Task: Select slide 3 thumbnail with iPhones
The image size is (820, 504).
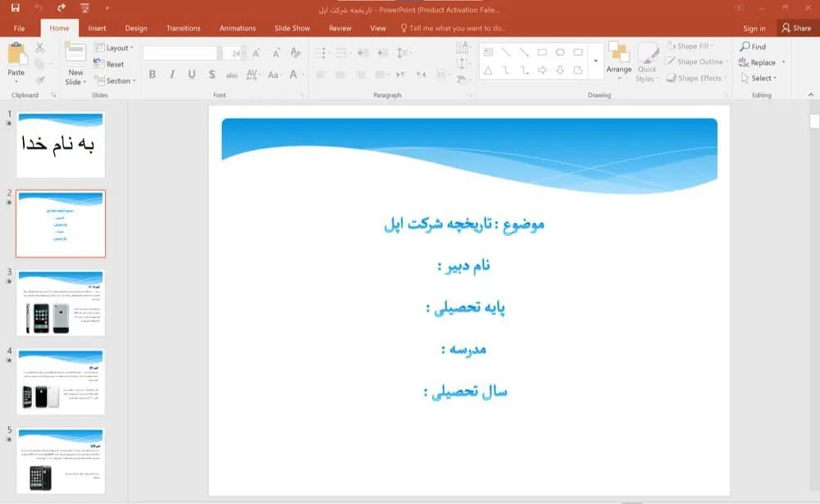Action: tap(61, 302)
